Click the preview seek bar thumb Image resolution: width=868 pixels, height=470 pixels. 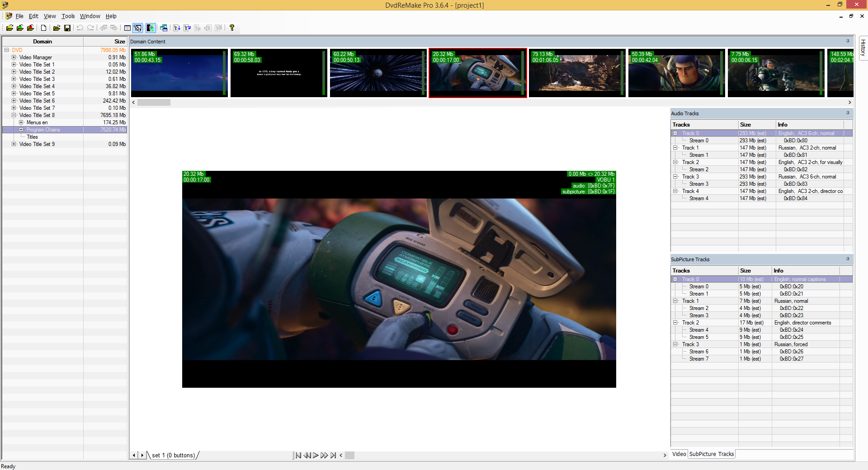pyautogui.click(x=349, y=456)
